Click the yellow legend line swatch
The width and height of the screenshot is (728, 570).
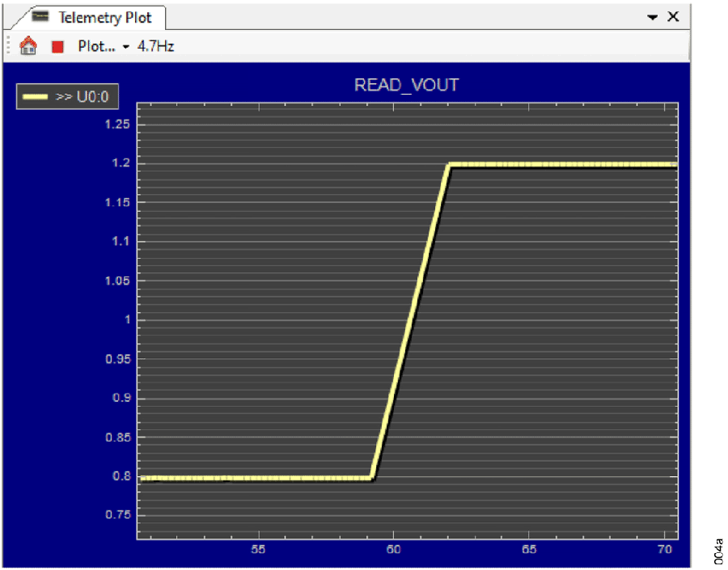(x=36, y=97)
